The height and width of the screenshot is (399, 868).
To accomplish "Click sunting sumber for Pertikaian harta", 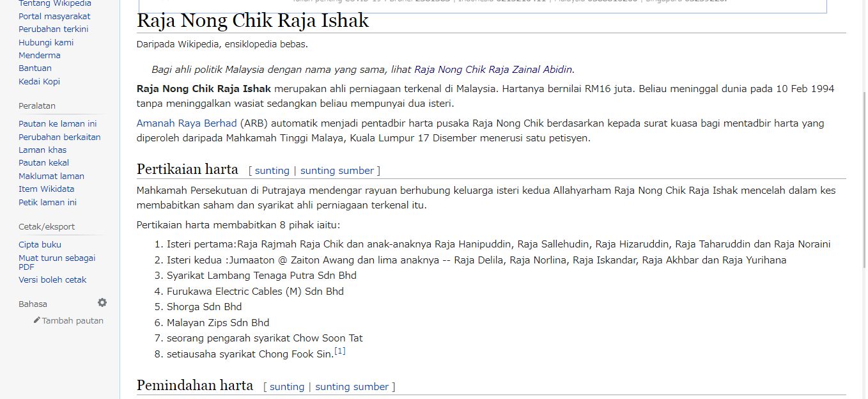I will (x=337, y=170).
